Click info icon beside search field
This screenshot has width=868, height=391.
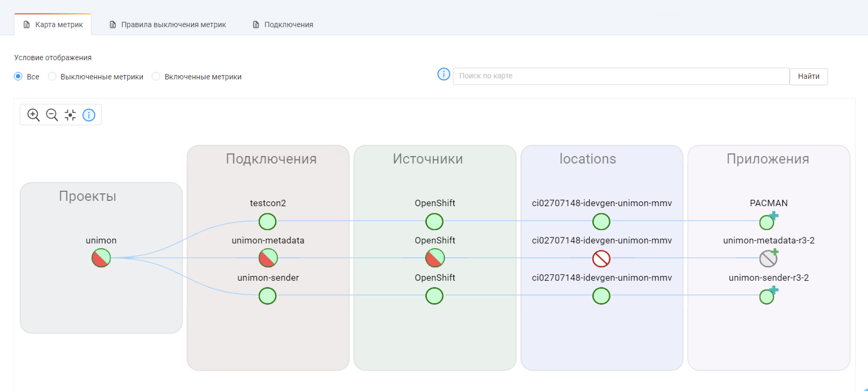click(x=443, y=74)
